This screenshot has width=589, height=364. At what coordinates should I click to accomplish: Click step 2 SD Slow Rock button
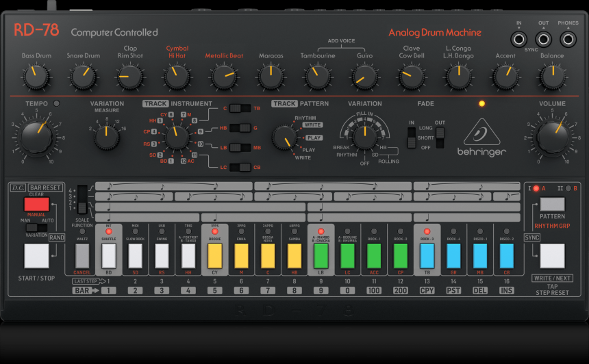[x=135, y=256]
